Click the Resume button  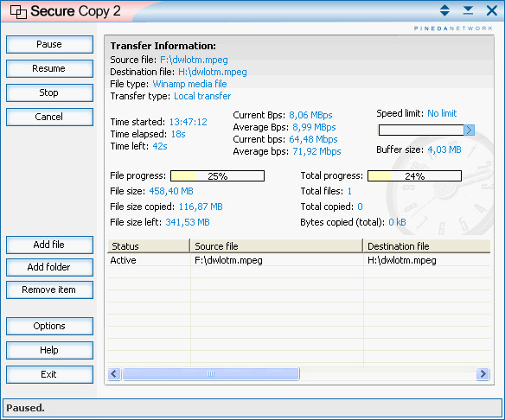[49, 68]
